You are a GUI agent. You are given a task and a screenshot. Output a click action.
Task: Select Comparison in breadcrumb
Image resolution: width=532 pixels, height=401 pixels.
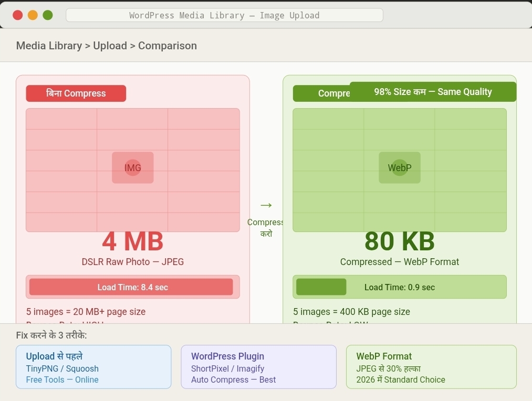pos(168,46)
